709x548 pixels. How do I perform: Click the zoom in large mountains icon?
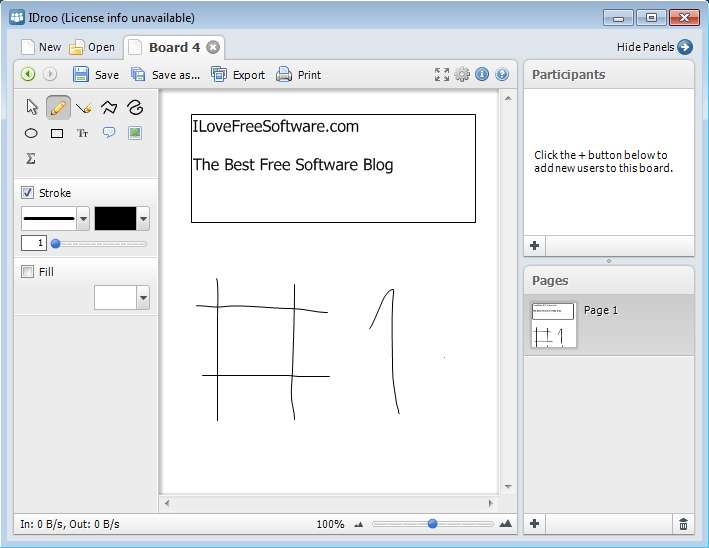click(x=506, y=524)
